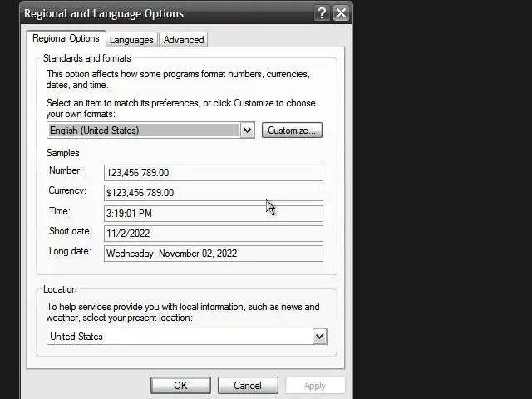Switch to the Regional Options tab

click(x=66, y=38)
